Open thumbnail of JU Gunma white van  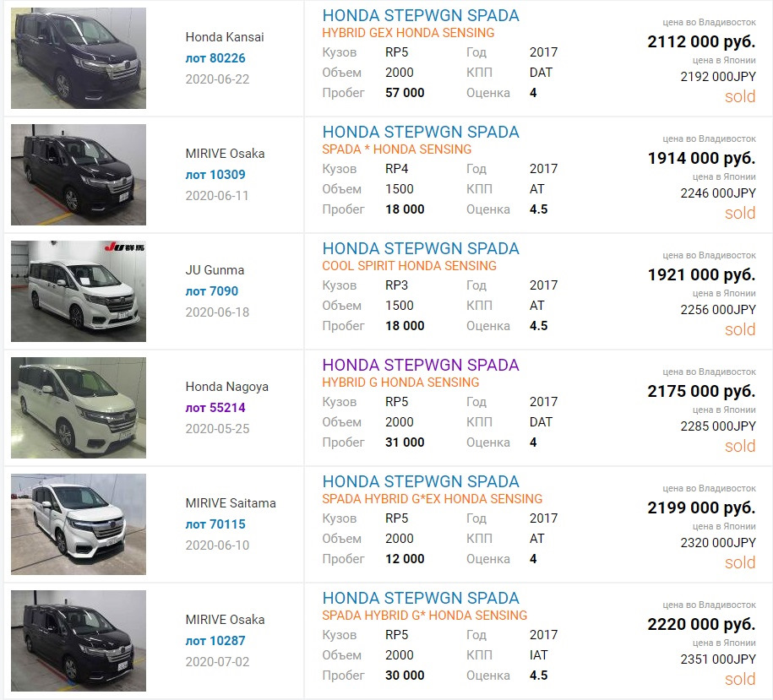point(79,291)
